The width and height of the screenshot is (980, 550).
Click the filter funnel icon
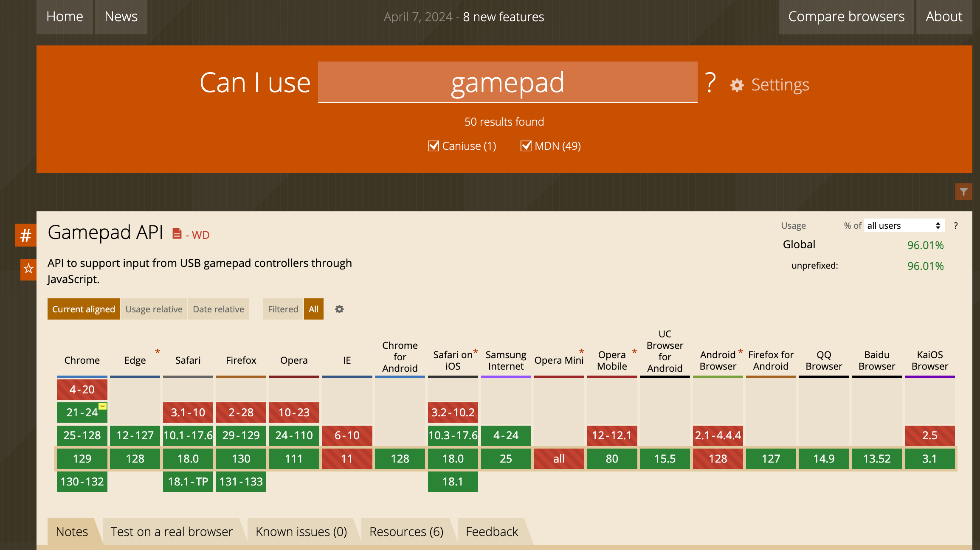click(x=963, y=192)
